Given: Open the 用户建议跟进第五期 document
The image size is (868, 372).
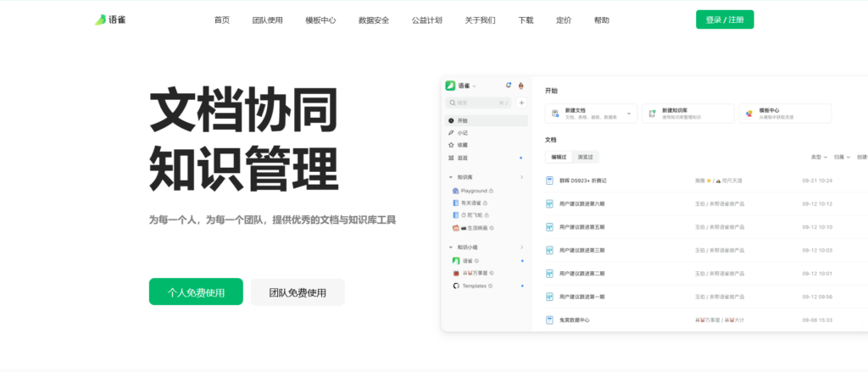Looking at the screenshot, I should pos(581,227).
